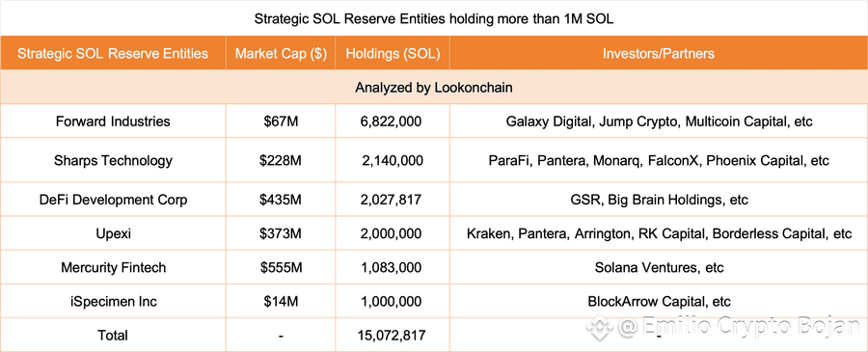
Task: Click the BlockArrow Capital, etc cell
Action: [658, 302]
